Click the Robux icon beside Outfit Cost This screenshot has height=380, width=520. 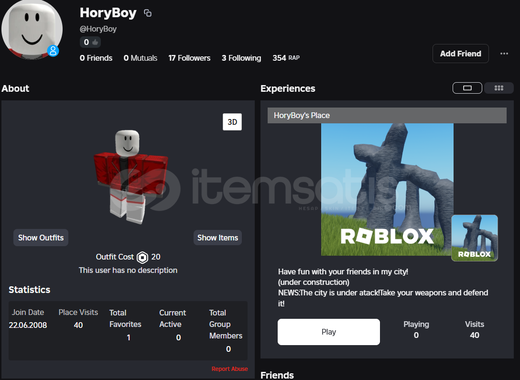142,257
